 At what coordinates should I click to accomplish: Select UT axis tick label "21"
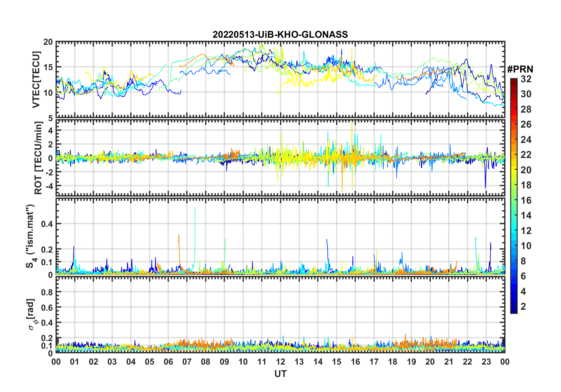(449, 362)
